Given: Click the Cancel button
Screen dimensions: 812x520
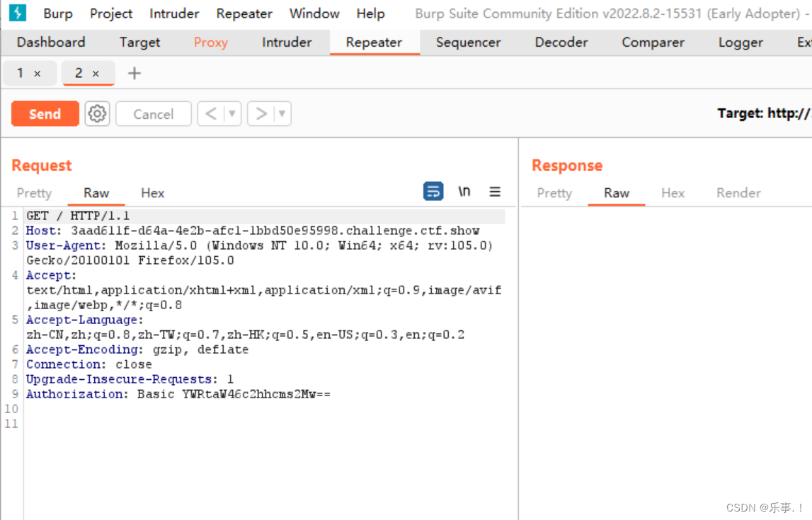Looking at the screenshot, I should tap(154, 114).
